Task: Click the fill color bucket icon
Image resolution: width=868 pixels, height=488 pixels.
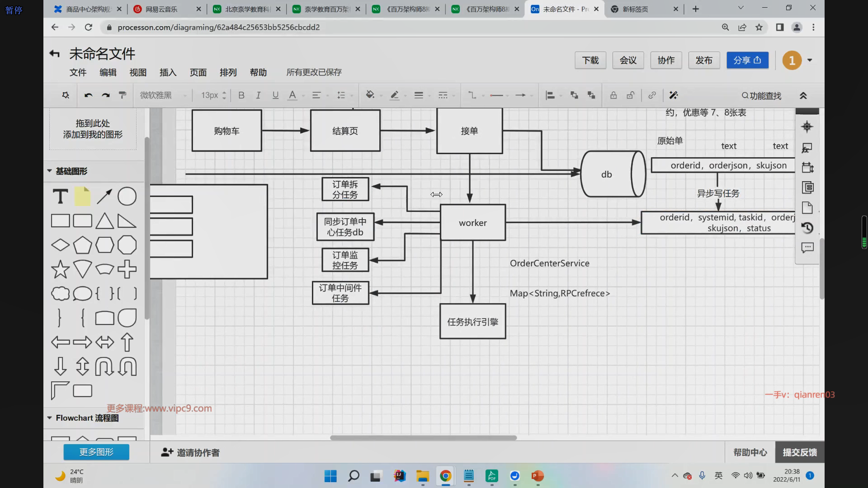Action: (370, 95)
